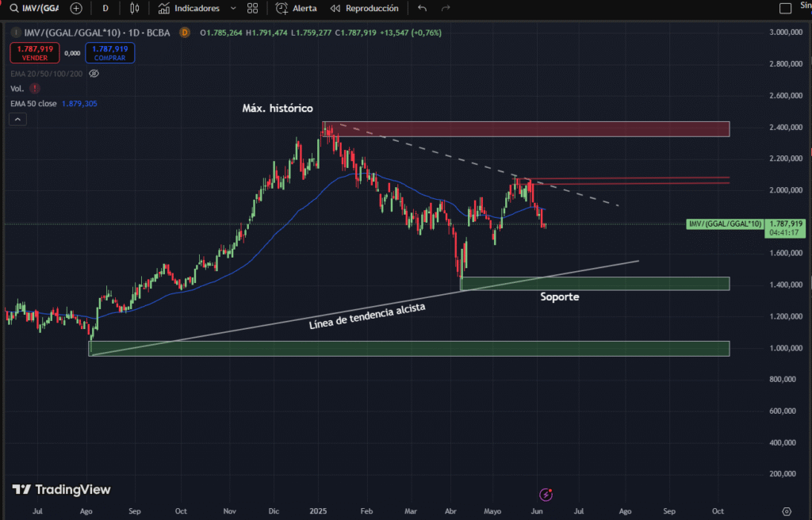Click the blue COMPRAR buy button
Image resolution: width=812 pixels, height=520 pixels.
pos(109,53)
